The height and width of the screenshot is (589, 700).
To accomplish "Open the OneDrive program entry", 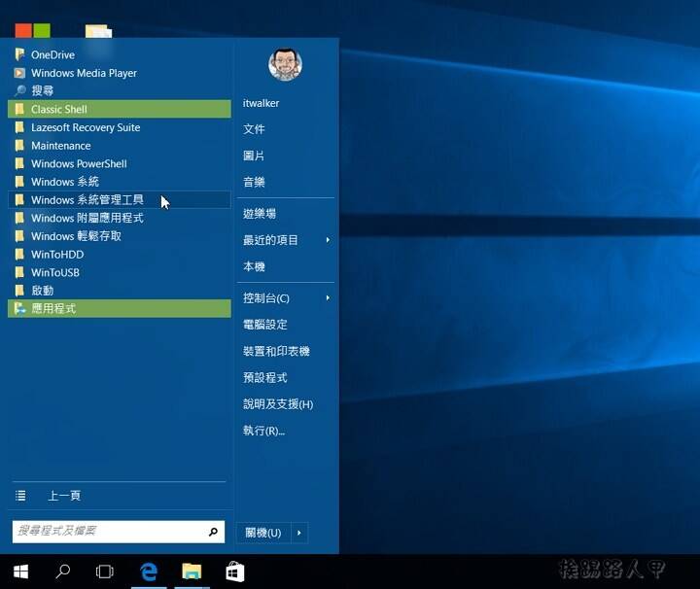I will pos(120,54).
